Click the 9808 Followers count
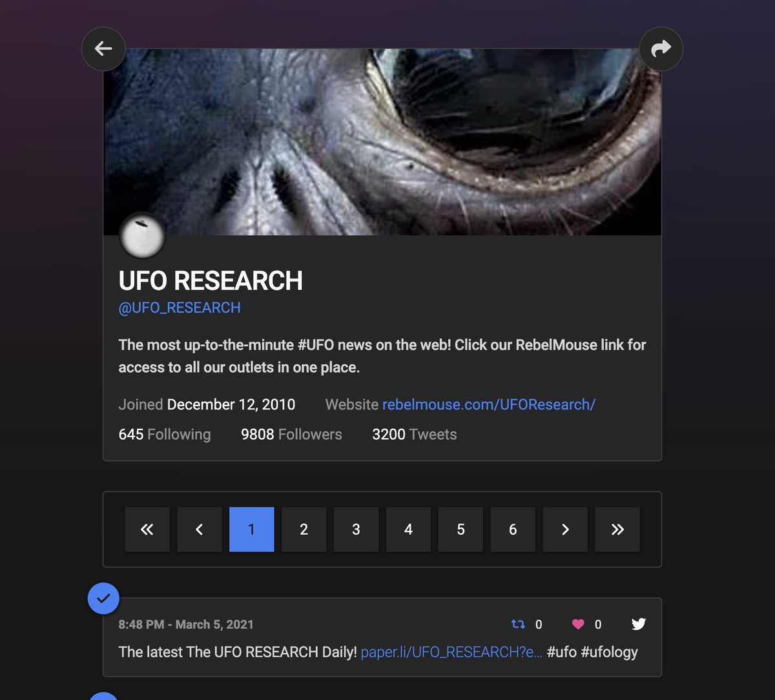This screenshot has height=700, width=775. pos(291,435)
